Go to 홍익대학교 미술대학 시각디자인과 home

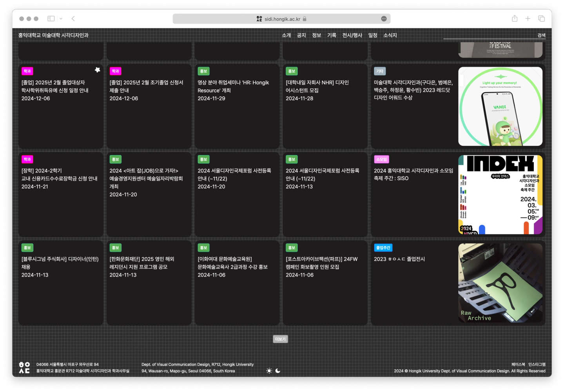(x=53, y=35)
